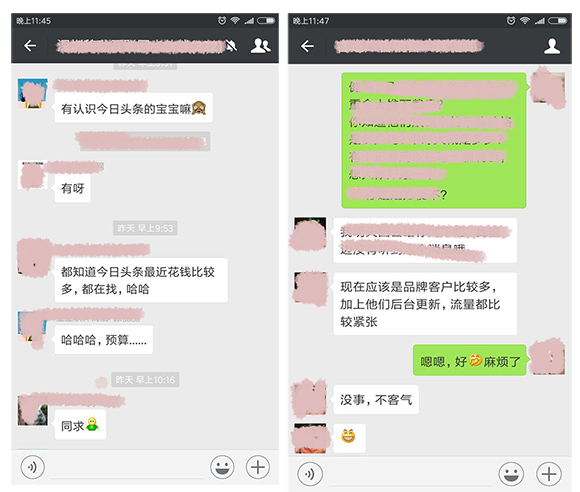Tap voice input icon in right chat
This screenshot has height=492, width=580.
click(x=310, y=474)
